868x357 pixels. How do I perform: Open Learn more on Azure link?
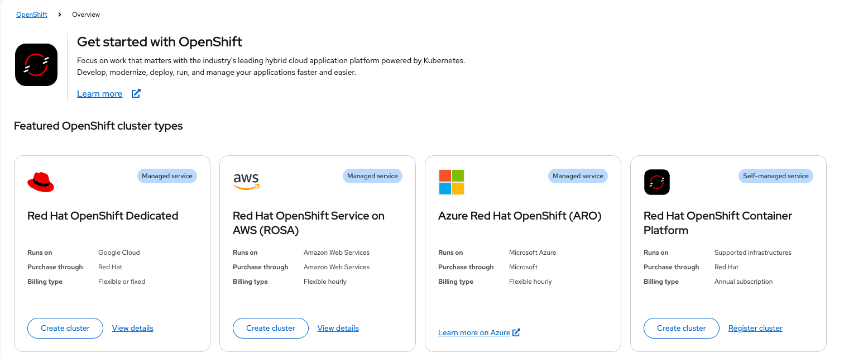click(x=474, y=332)
